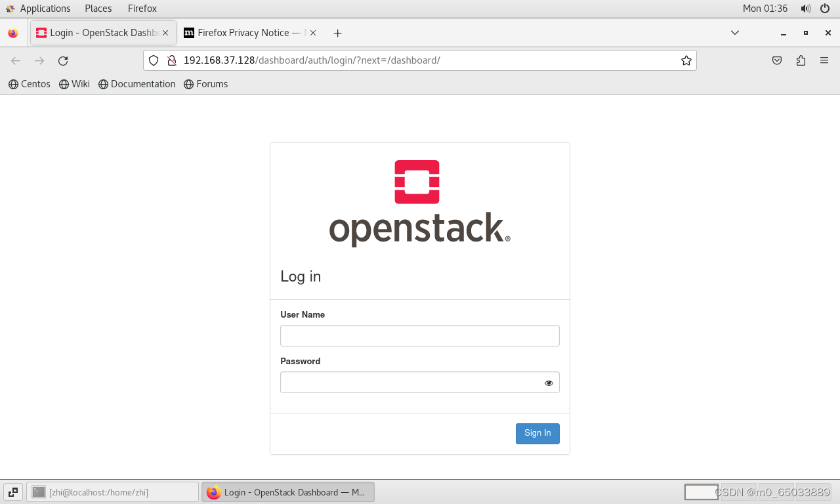Open the Places menu
The height and width of the screenshot is (504, 840).
[98, 9]
